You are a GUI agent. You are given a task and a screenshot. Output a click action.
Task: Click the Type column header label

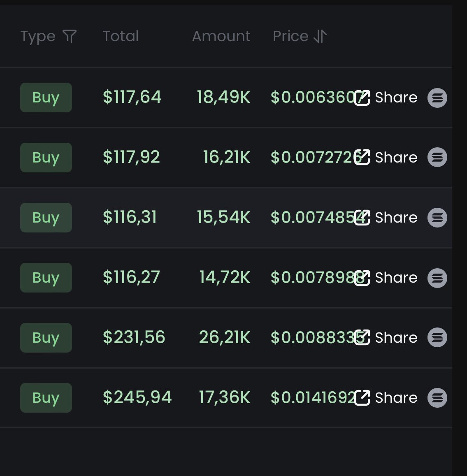tap(38, 37)
